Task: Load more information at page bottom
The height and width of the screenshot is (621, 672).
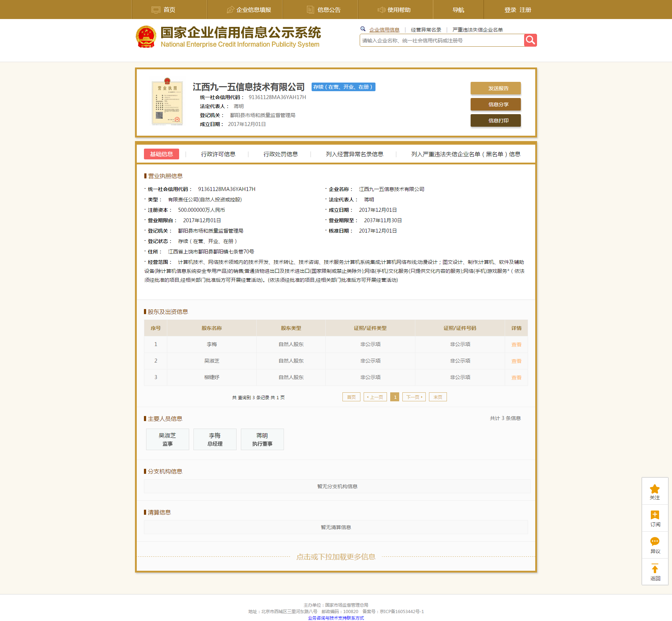Action: [336, 557]
